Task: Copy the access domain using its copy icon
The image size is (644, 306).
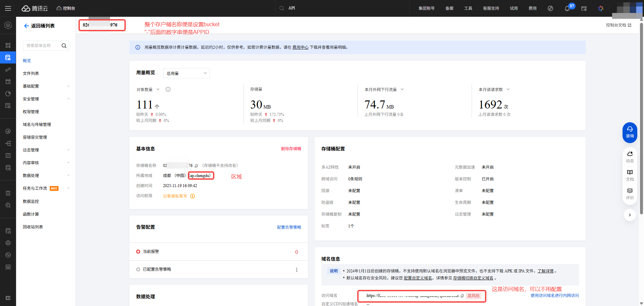Action: click(463, 296)
